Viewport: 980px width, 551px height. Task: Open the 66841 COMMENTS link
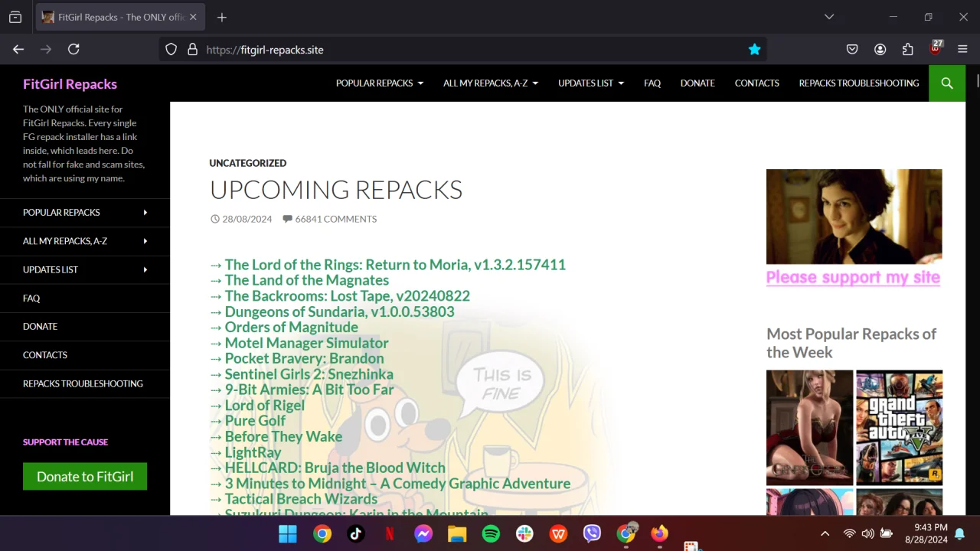tap(330, 219)
